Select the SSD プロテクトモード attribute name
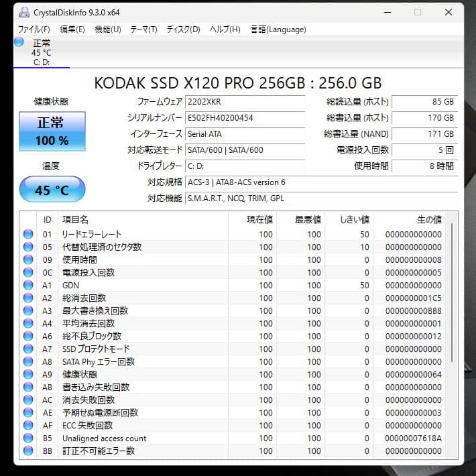The image size is (476, 476). click(96, 349)
